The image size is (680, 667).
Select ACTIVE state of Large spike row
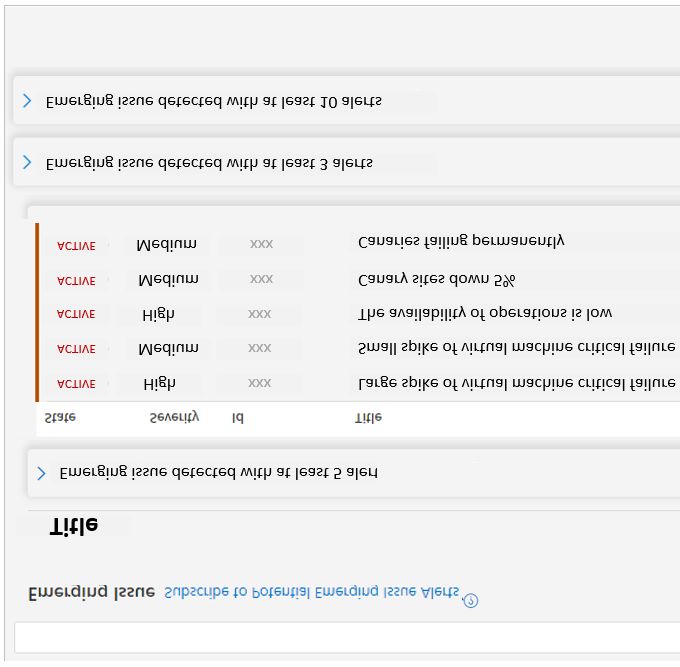click(76, 384)
